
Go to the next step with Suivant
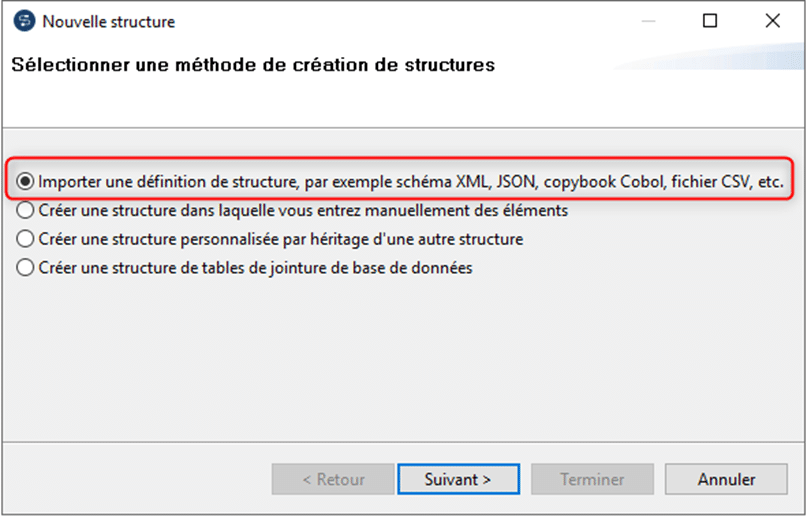[x=458, y=479]
